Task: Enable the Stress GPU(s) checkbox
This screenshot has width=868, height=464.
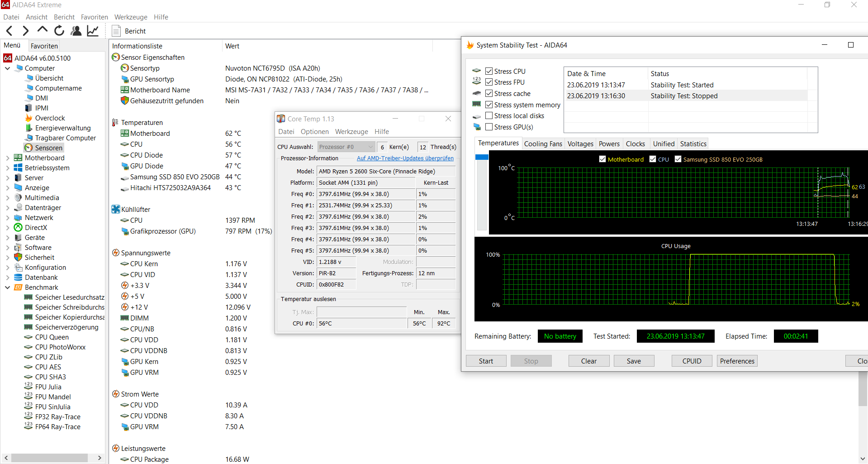Action: click(489, 127)
